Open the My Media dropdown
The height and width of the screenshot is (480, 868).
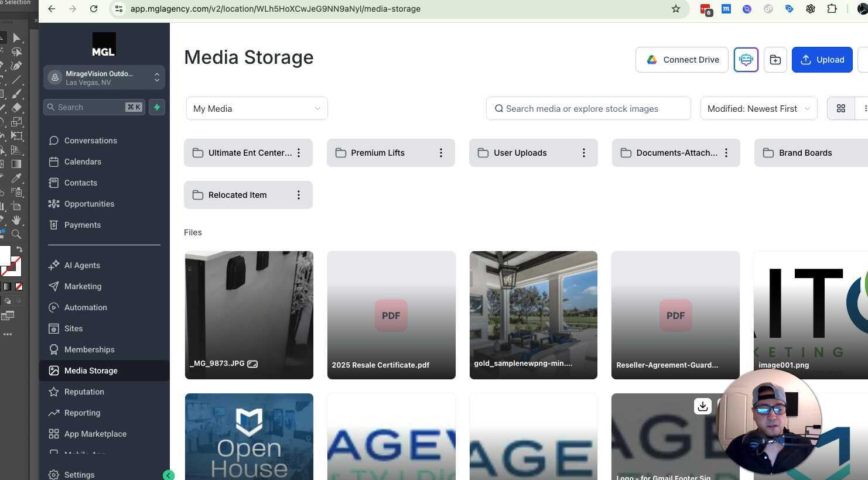click(257, 108)
